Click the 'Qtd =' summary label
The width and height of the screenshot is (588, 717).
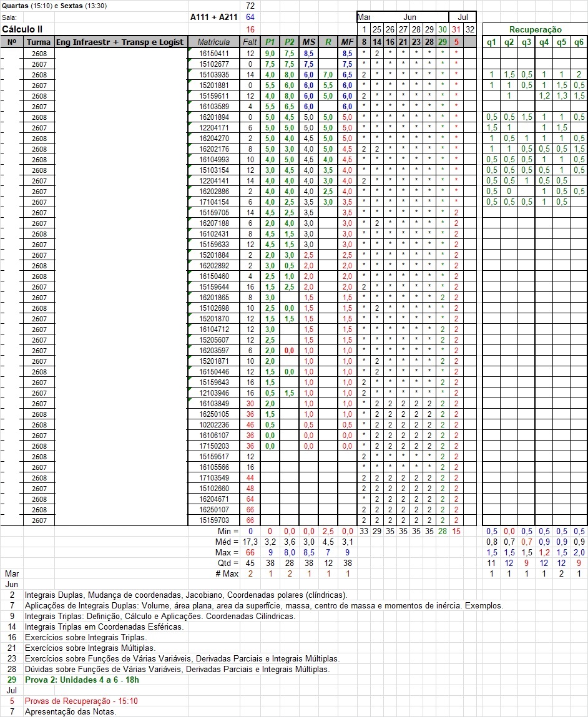(227, 563)
